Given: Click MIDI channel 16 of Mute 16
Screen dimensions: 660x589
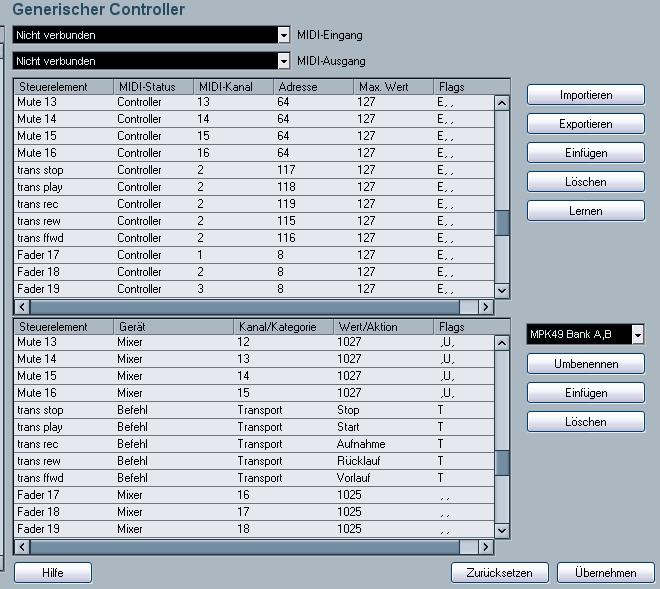Looking at the screenshot, I should click(203, 153).
